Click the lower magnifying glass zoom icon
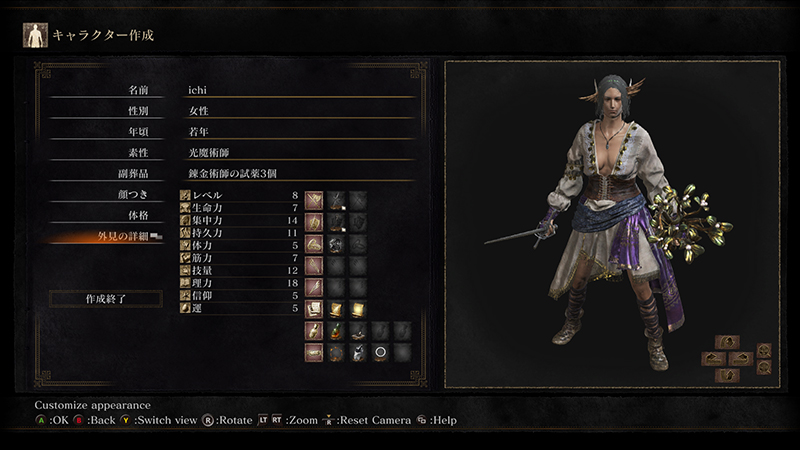Image resolution: width=800 pixels, height=450 pixels. (x=764, y=367)
